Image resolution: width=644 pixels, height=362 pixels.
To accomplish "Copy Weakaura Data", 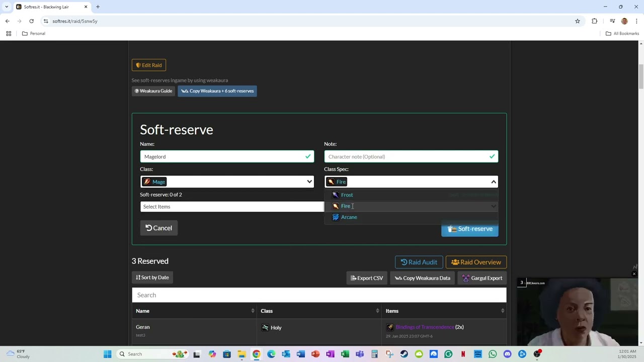I will click(x=423, y=278).
